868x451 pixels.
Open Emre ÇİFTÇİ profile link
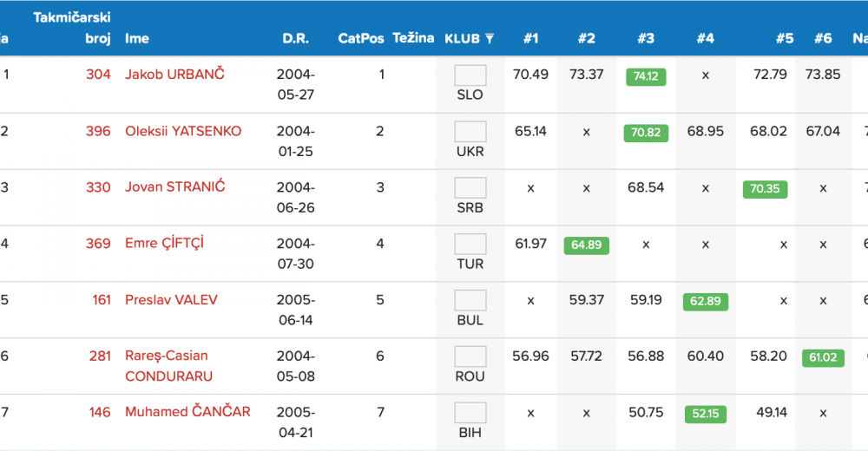(164, 244)
